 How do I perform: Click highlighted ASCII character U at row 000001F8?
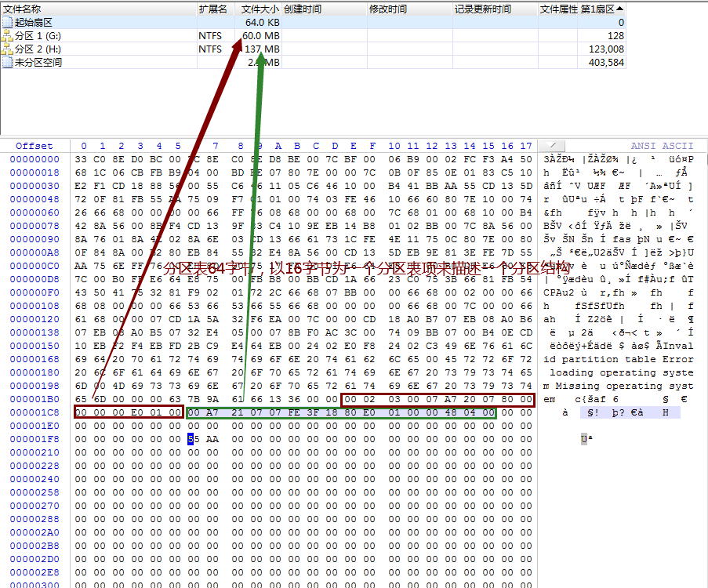584,439
